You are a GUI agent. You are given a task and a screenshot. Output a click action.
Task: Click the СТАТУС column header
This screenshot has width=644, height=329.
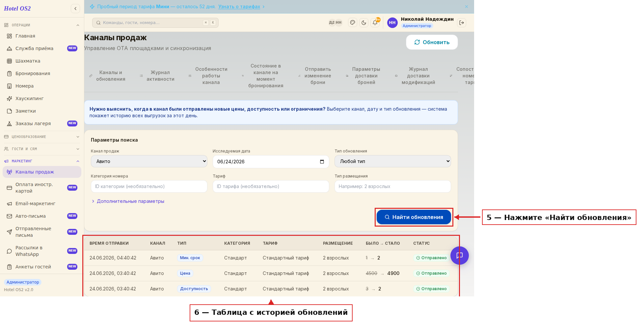pos(421,243)
